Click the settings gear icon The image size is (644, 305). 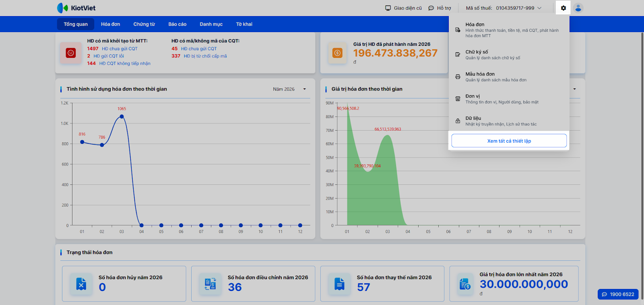[563, 8]
